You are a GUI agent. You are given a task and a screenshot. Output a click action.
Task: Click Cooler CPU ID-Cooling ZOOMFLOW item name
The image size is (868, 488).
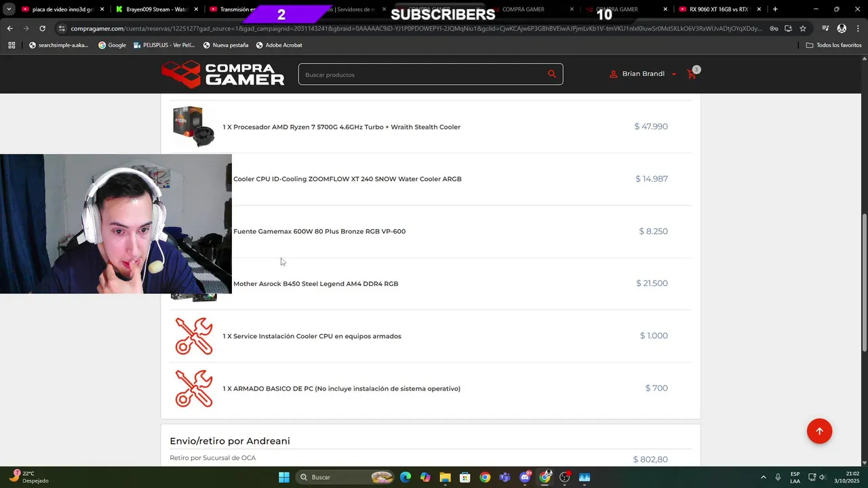(x=347, y=179)
